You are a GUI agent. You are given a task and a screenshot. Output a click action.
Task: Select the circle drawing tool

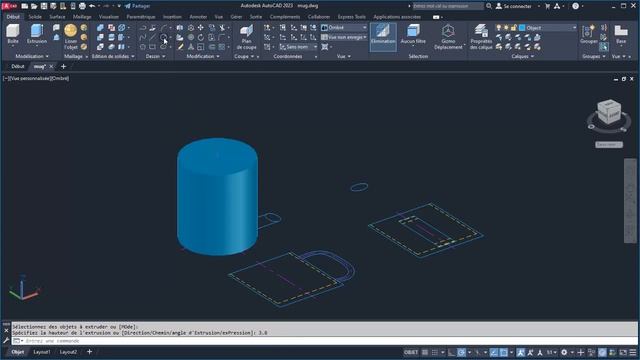click(x=163, y=37)
